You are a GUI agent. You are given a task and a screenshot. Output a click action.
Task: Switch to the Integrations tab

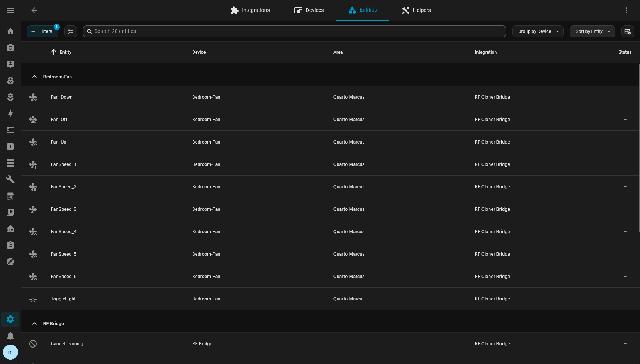(250, 10)
